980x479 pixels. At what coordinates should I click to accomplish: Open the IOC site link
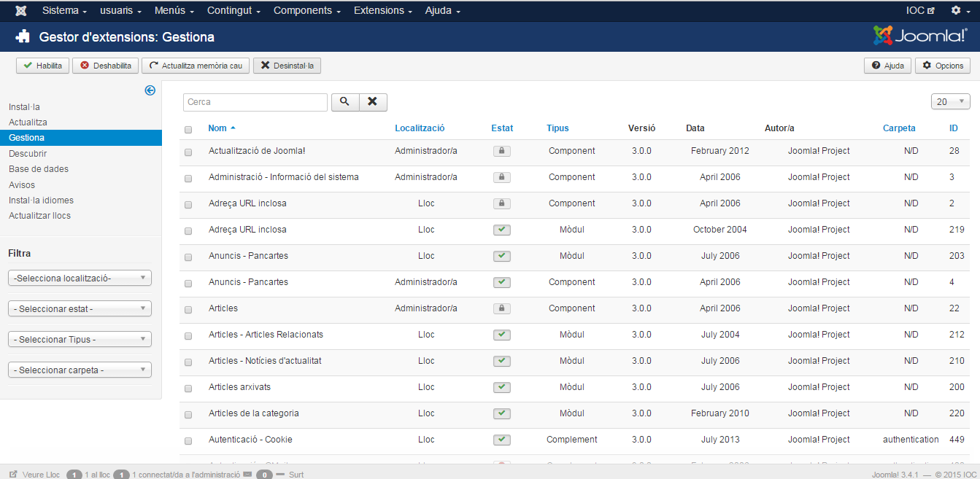point(920,11)
